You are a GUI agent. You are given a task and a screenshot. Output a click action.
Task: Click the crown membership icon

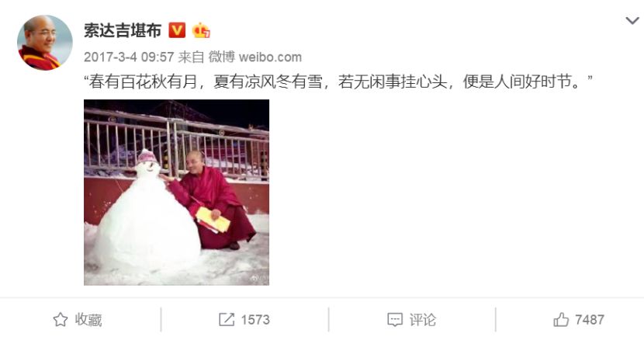point(201,30)
